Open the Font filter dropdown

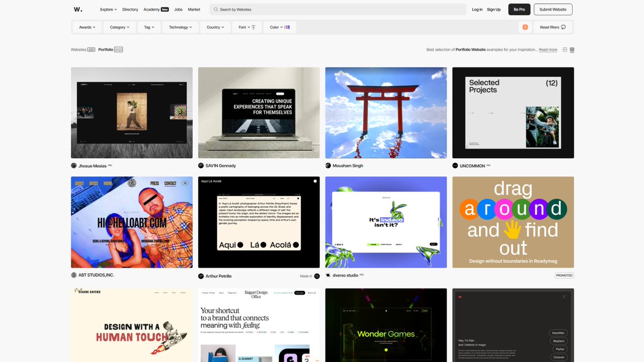click(247, 27)
